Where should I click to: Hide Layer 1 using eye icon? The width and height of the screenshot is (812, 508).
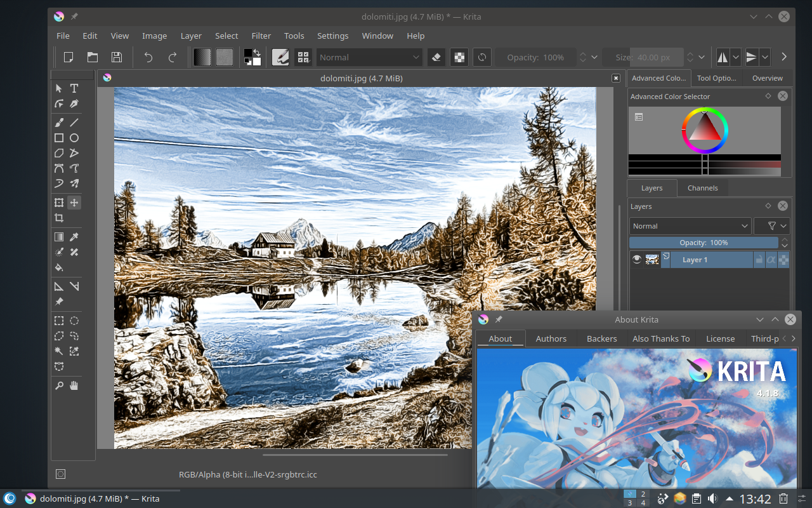[637, 259]
